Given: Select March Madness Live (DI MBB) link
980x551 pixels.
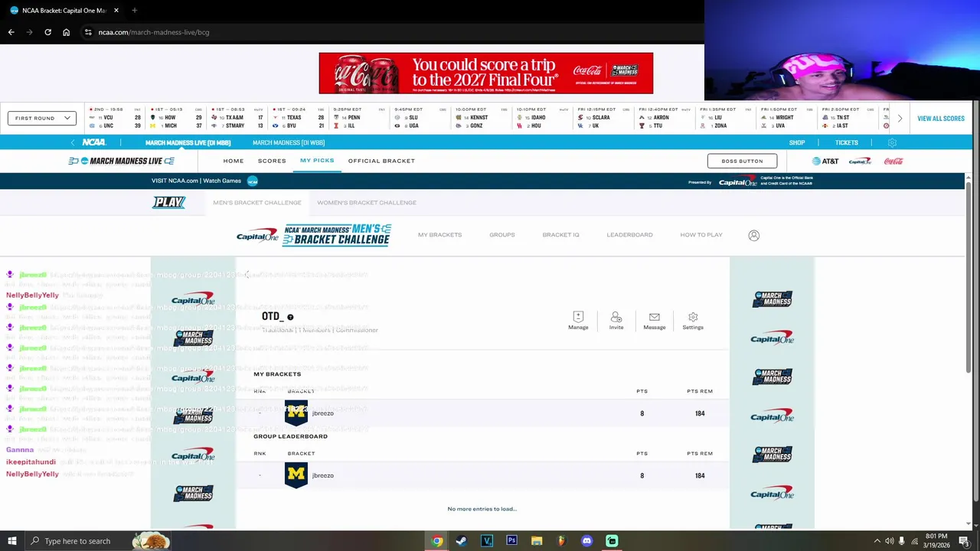Looking at the screenshot, I should coord(188,142).
